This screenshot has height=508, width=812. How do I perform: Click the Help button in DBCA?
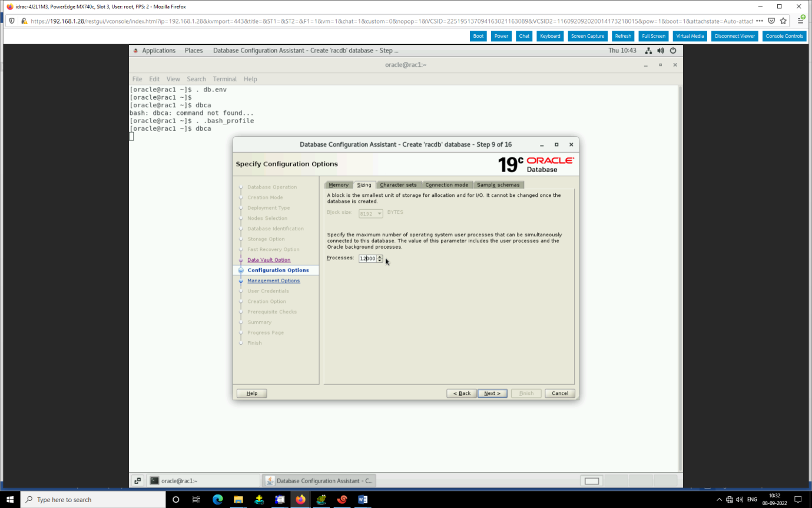pyautogui.click(x=251, y=393)
